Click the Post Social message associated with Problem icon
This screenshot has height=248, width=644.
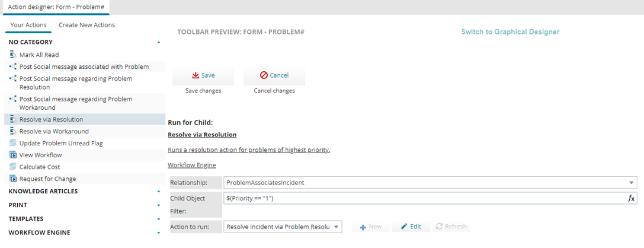[13, 66]
